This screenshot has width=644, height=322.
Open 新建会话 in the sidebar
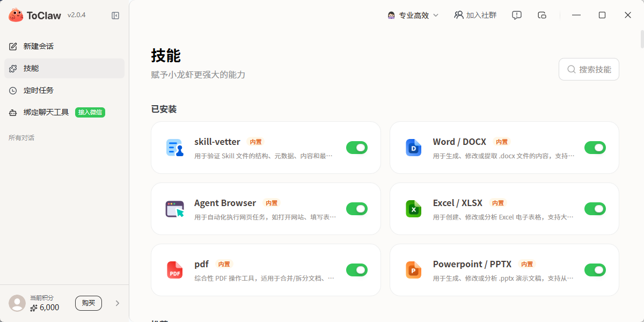(x=38, y=46)
